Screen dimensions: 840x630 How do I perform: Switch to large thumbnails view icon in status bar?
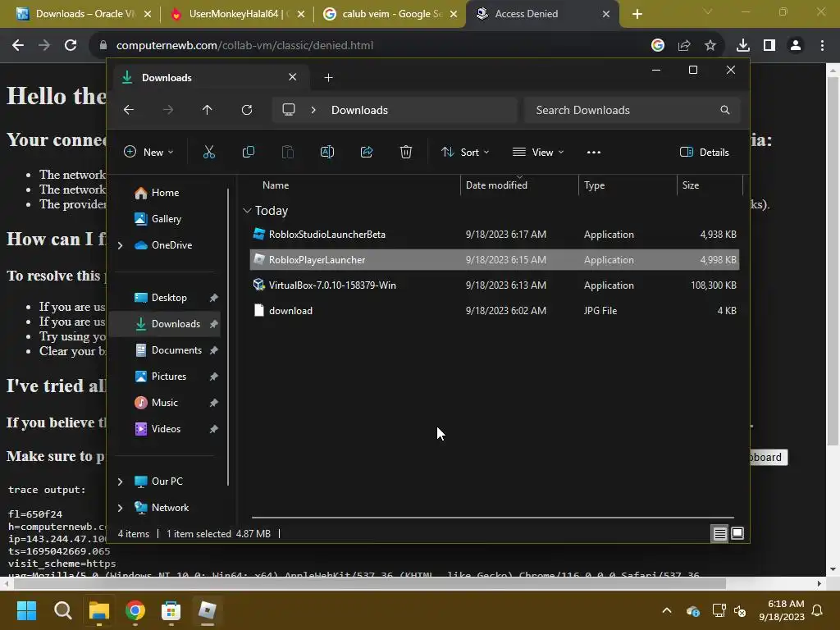[737, 533]
